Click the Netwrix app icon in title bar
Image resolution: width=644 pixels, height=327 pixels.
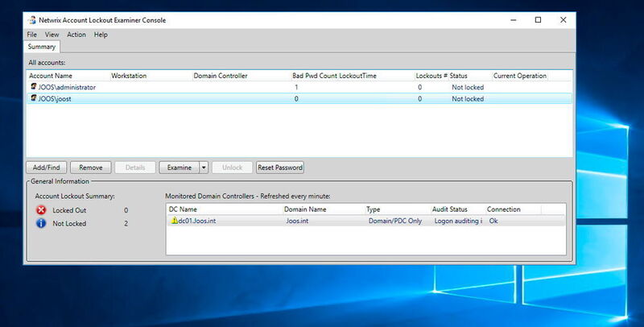32,20
